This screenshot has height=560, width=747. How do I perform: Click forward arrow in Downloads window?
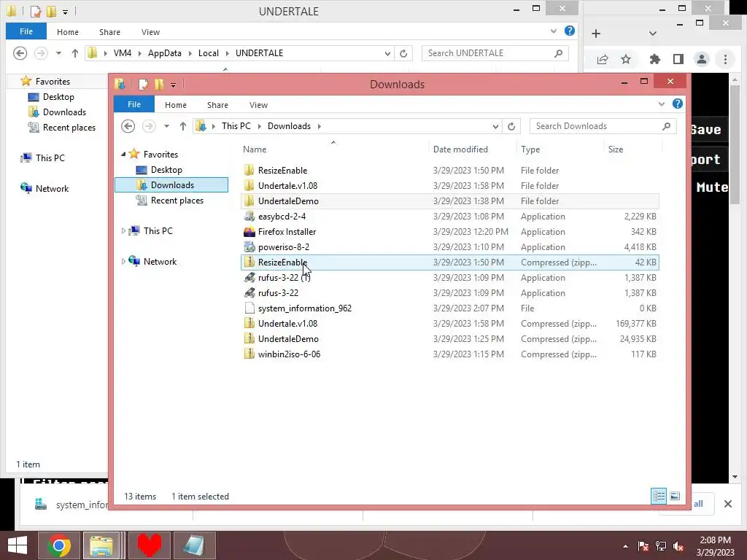click(x=149, y=126)
